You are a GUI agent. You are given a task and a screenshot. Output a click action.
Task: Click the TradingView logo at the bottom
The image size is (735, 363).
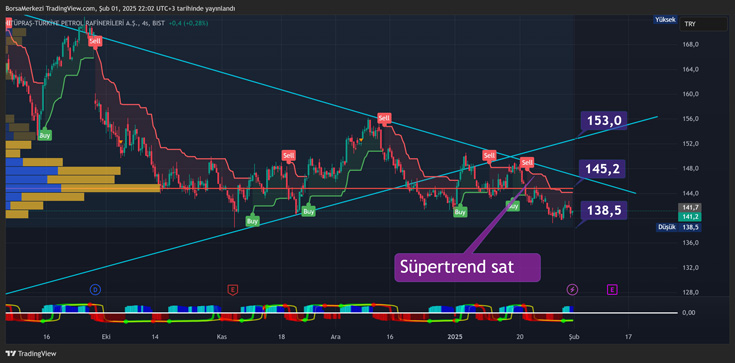31,354
